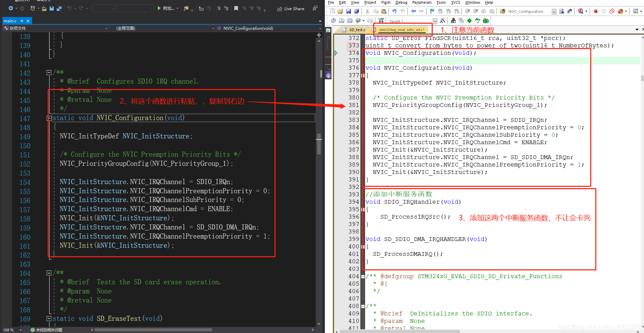Click Keil Build target icon
This screenshot has width=644, height=333.
[x=341, y=21]
